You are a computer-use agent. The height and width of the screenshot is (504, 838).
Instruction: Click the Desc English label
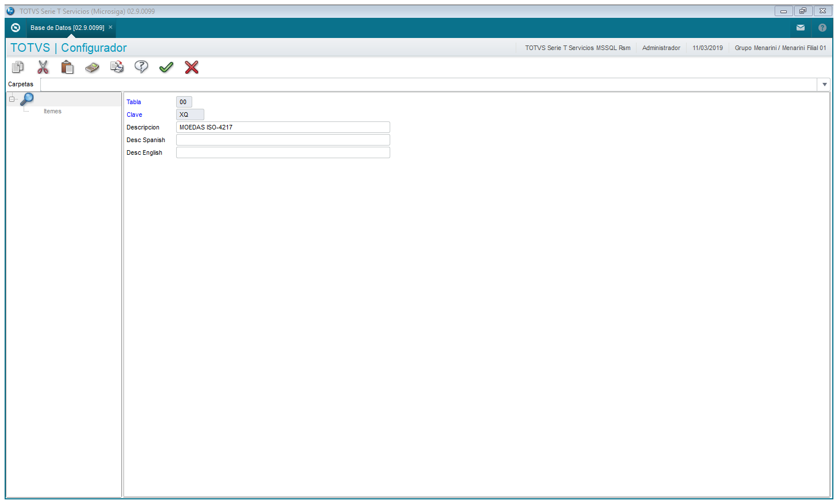[144, 152]
